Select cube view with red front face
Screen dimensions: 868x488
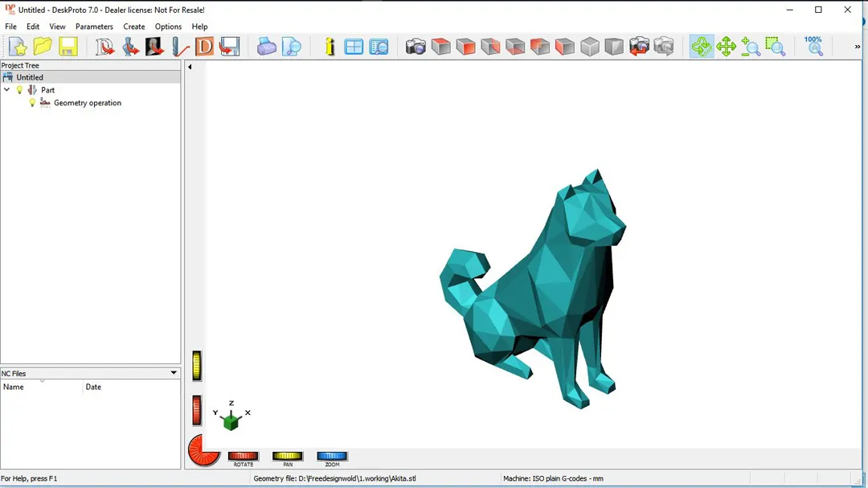point(465,47)
